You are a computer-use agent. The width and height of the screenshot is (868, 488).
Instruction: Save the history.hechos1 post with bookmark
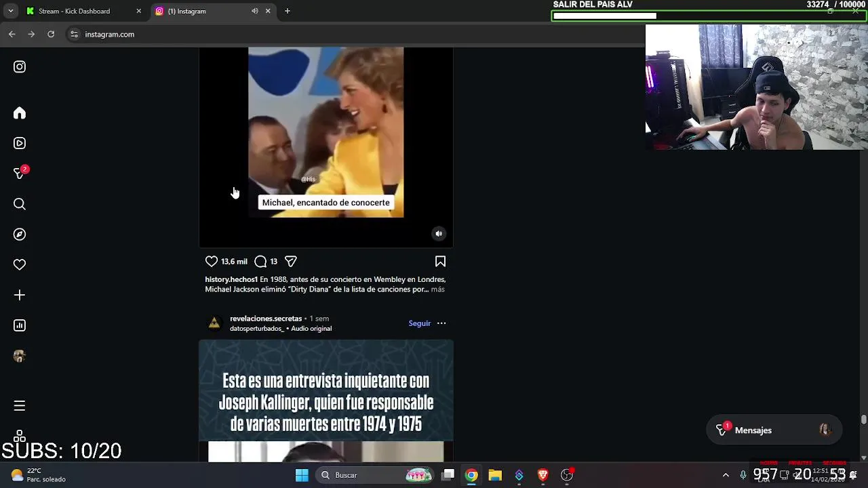click(x=440, y=261)
